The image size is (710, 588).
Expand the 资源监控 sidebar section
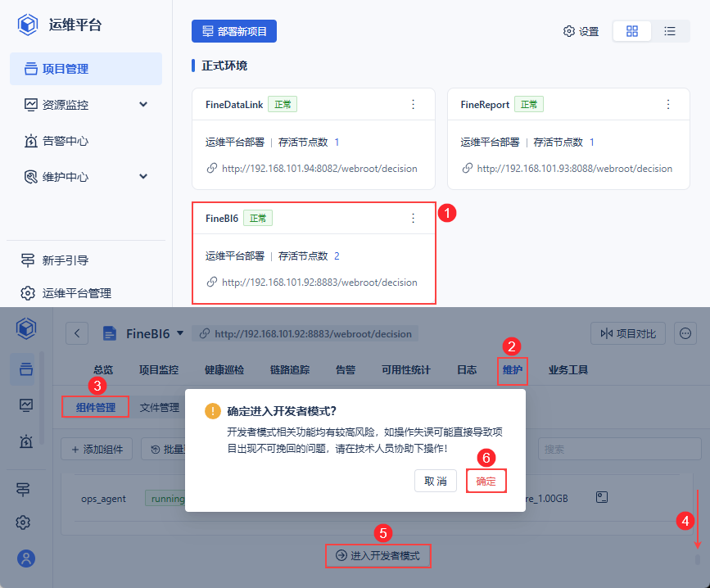coord(86,105)
